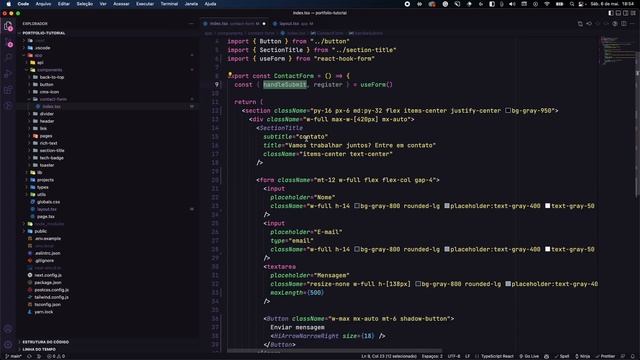Open the editor more actions ellipsis
Screen dimensions: 640x360
pos(633,24)
